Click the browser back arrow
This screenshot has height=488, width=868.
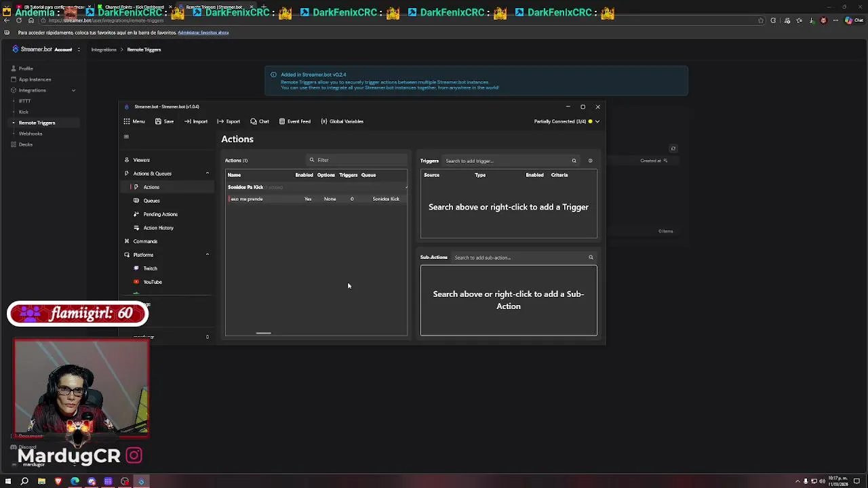pos(7,20)
